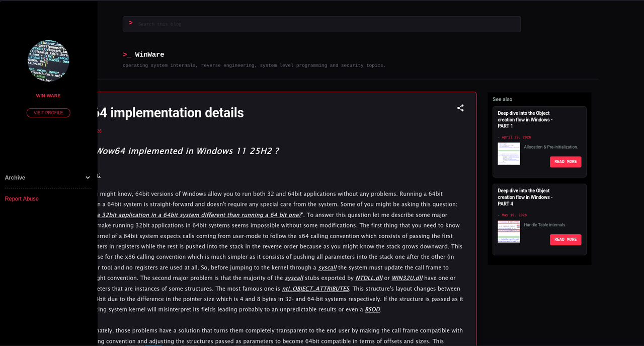Click the subtitle mentioning Windows 11 25H2
This screenshot has width=644, height=346.
tap(188, 151)
